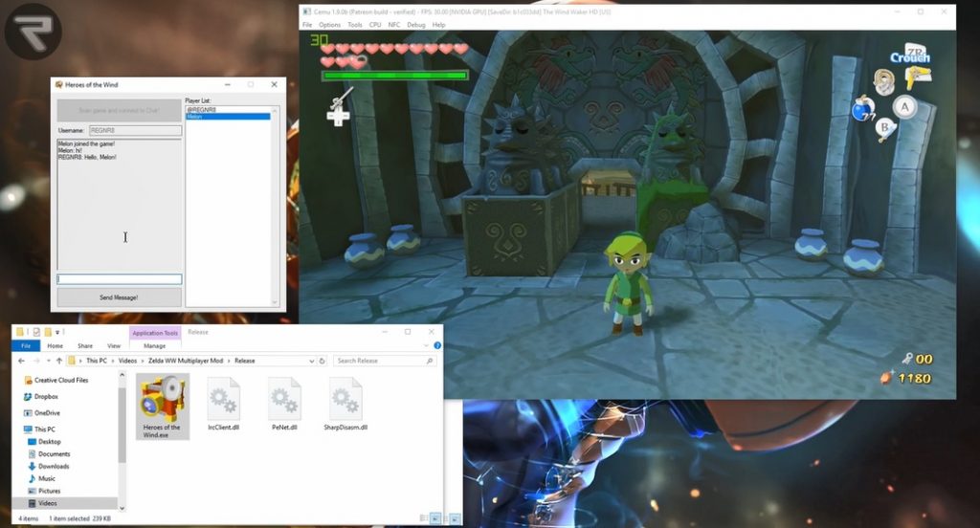This screenshot has width=980, height=528.
Task: Click the Send Message! button
Action: click(x=119, y=297)
